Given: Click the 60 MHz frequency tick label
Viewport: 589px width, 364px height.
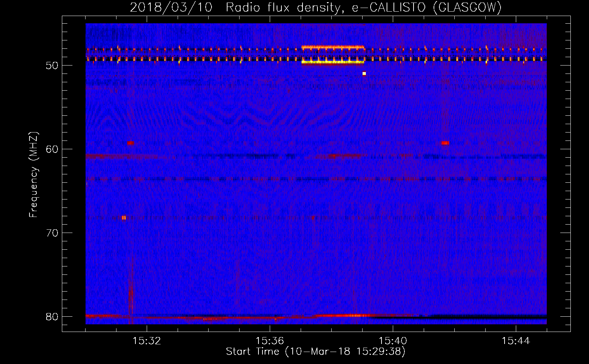Looking at the screenshot, I should pyautogui.click(x=52, y=149).
